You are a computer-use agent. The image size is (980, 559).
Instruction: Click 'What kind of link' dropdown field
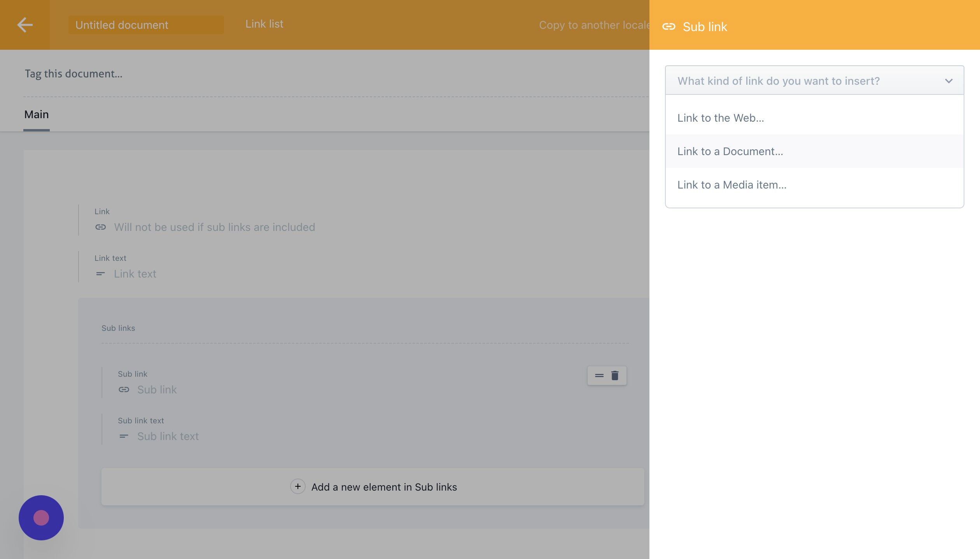(x=778, y=81)
